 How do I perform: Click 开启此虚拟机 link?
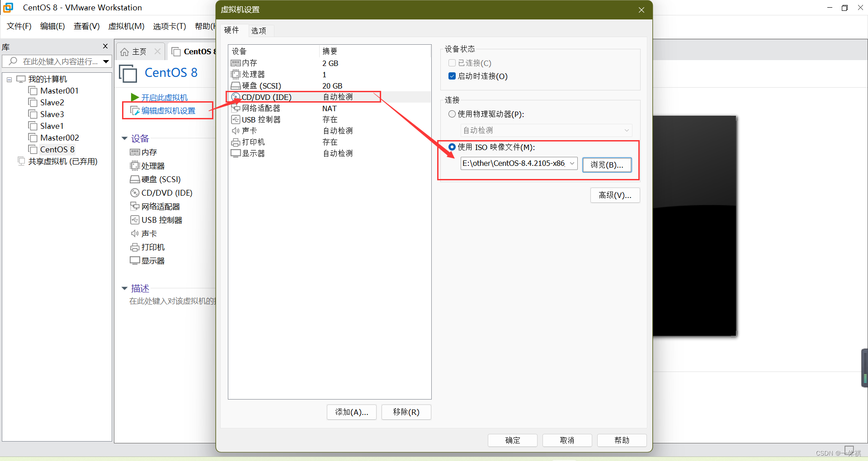165,97
